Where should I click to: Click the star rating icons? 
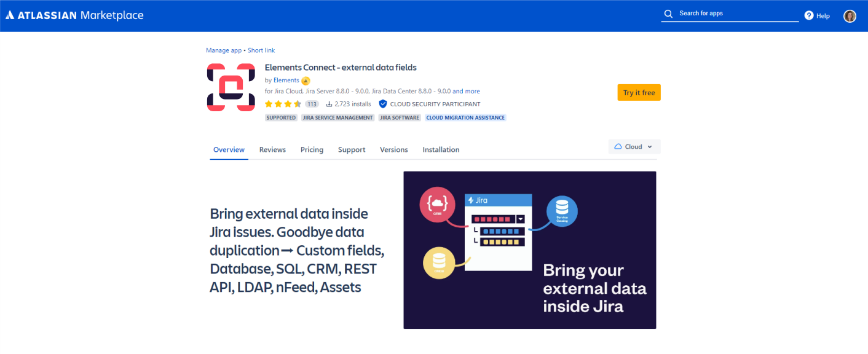(x=283, y=104)
